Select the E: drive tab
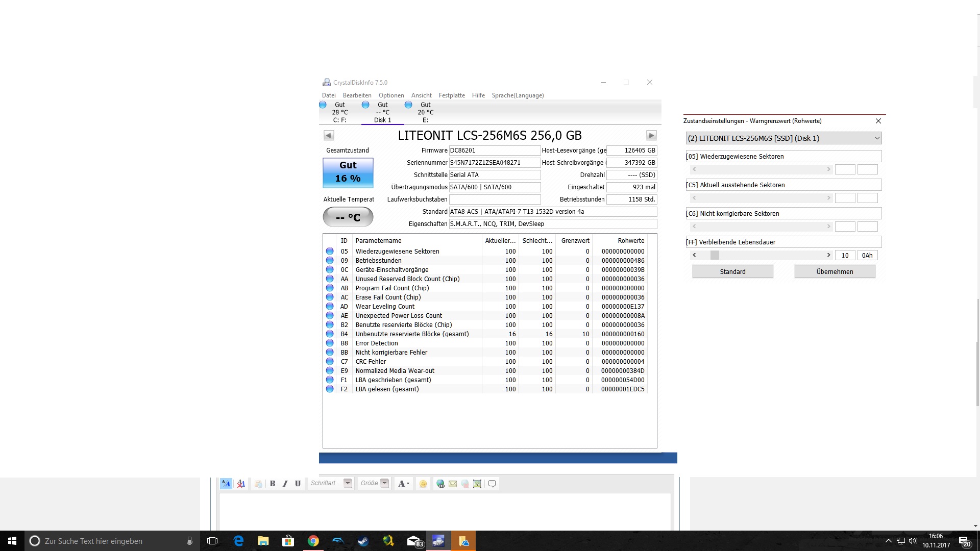Screen dimensions: 980x551 click(x=425, y=112)
